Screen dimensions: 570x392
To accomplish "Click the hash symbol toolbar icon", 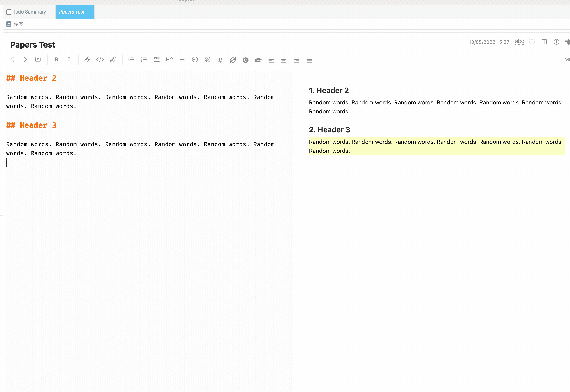I will pos(220,60).
